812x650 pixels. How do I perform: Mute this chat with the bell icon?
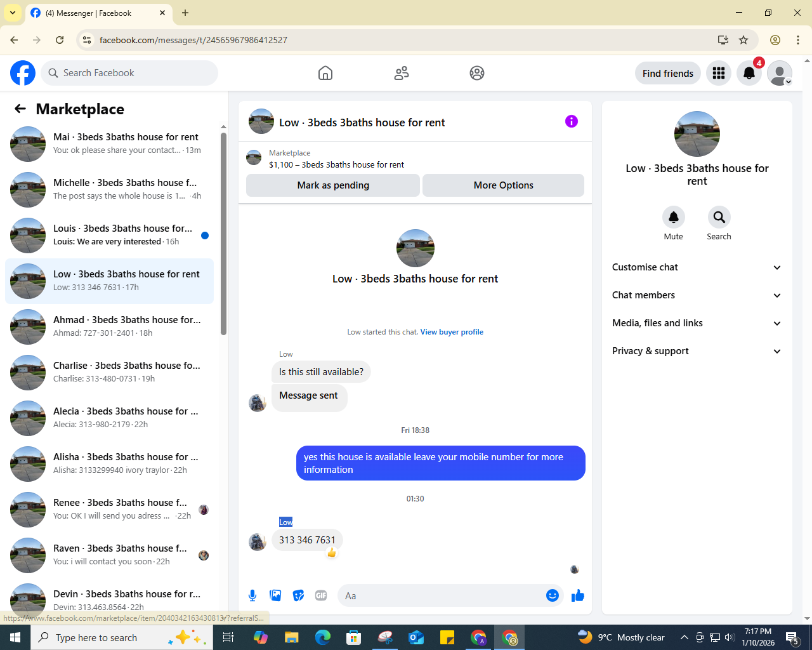pos(674,217)
